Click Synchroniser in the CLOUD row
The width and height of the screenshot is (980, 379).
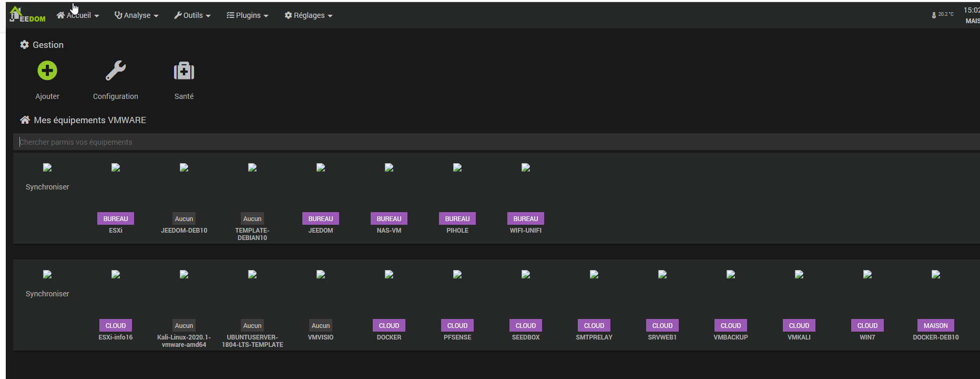click(x=47, y=294)
